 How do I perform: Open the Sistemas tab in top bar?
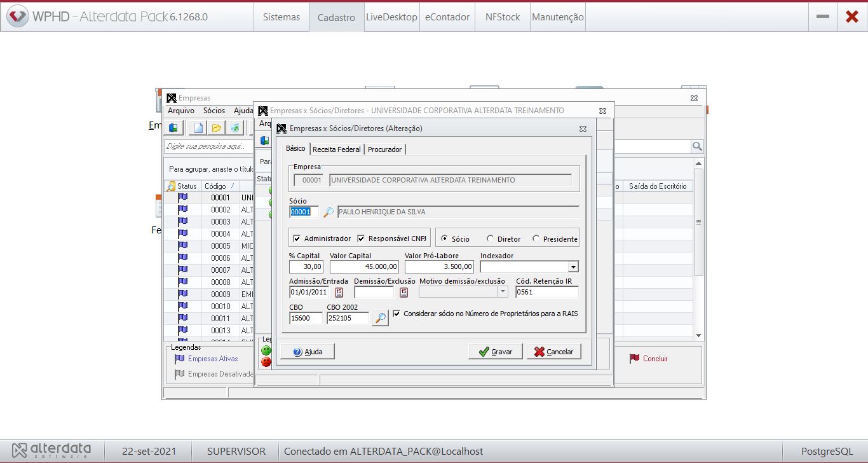(281, 17)
